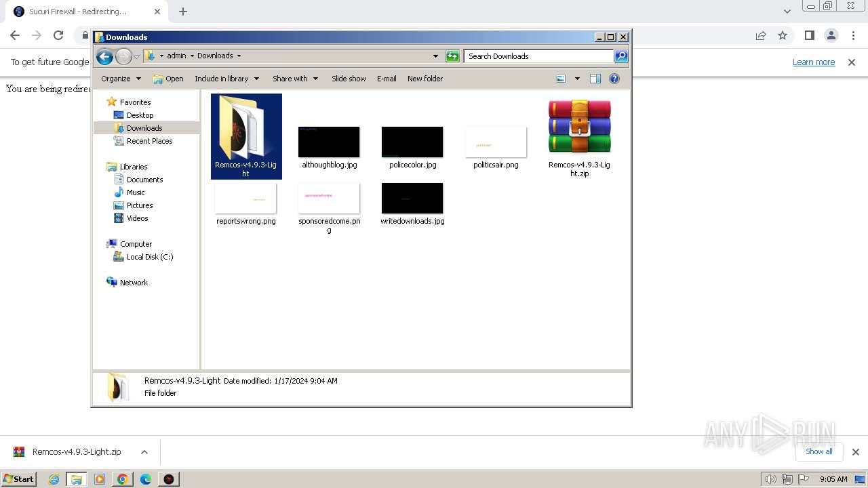This screenshot has height=488, width=868.
Task: Select Favorites in navigation pane
Action: 135,102
